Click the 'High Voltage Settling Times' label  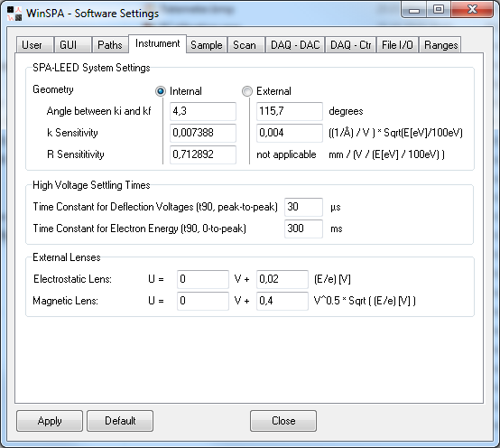click(x=91, y=185)
